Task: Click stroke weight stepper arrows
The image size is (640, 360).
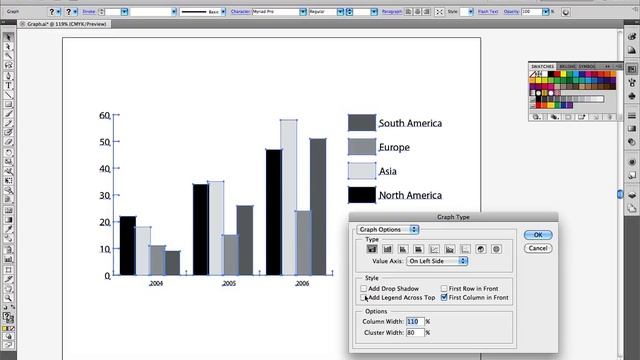Action: (x=102, y=12)
